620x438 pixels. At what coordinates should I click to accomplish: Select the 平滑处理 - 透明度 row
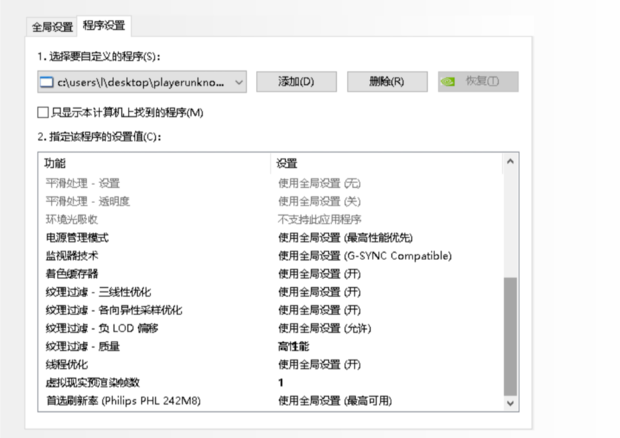[x=271, y=201]
